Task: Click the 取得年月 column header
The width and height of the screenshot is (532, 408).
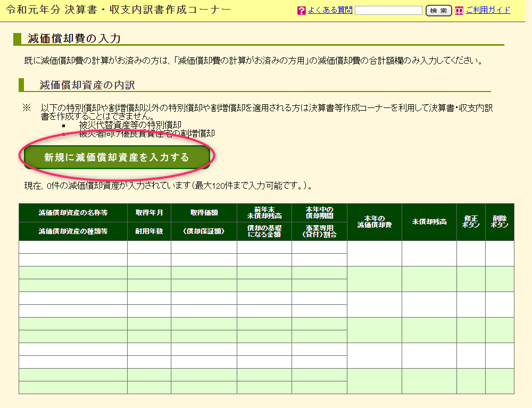Action: [149, 213]
